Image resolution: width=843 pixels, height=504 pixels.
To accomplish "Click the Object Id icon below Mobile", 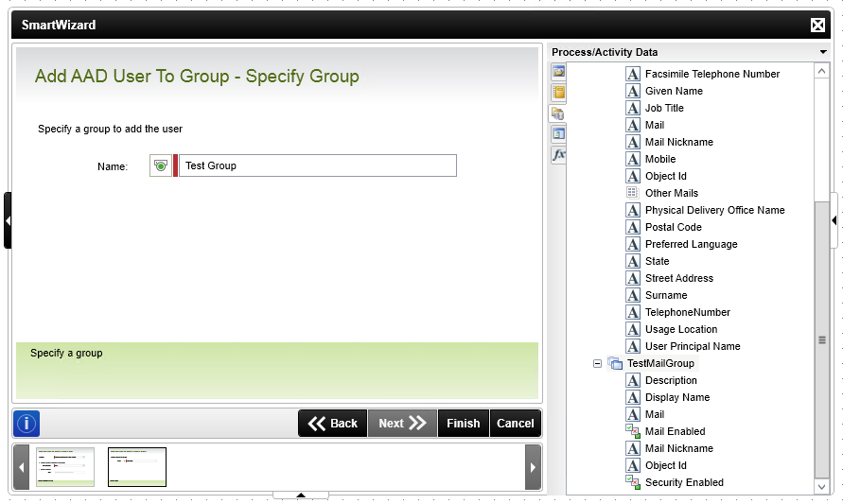I will [633, 176].
